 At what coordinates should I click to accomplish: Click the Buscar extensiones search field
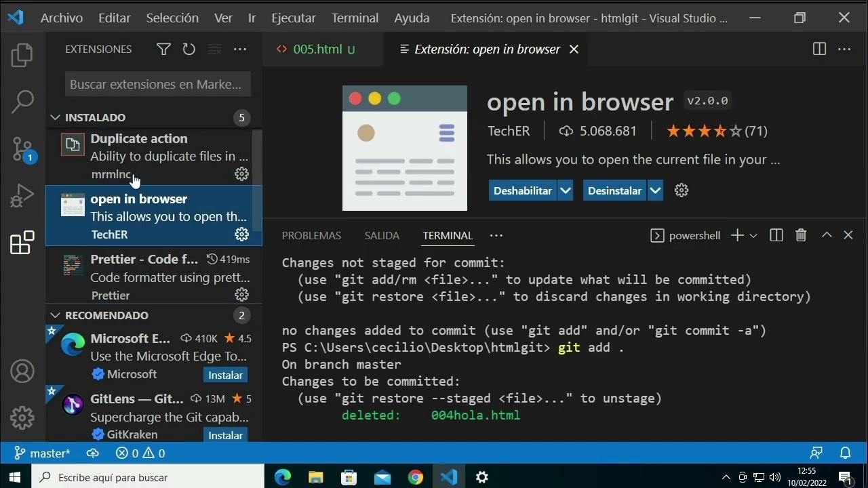[x=158, y=84]
